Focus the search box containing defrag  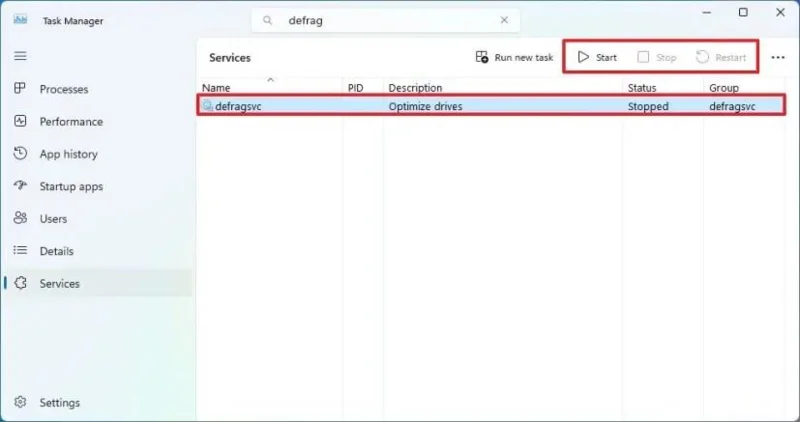click(x=385, y=20)
